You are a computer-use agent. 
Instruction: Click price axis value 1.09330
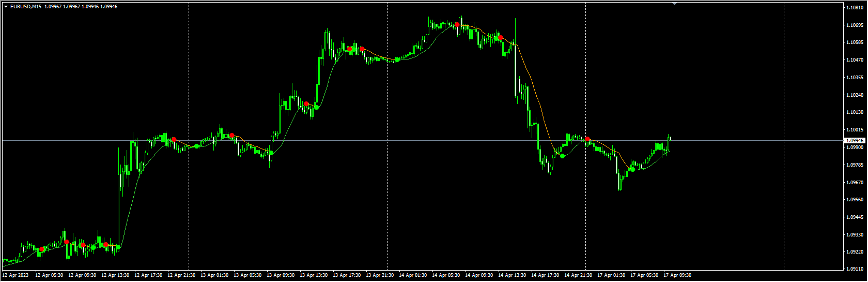coord(855,235)
